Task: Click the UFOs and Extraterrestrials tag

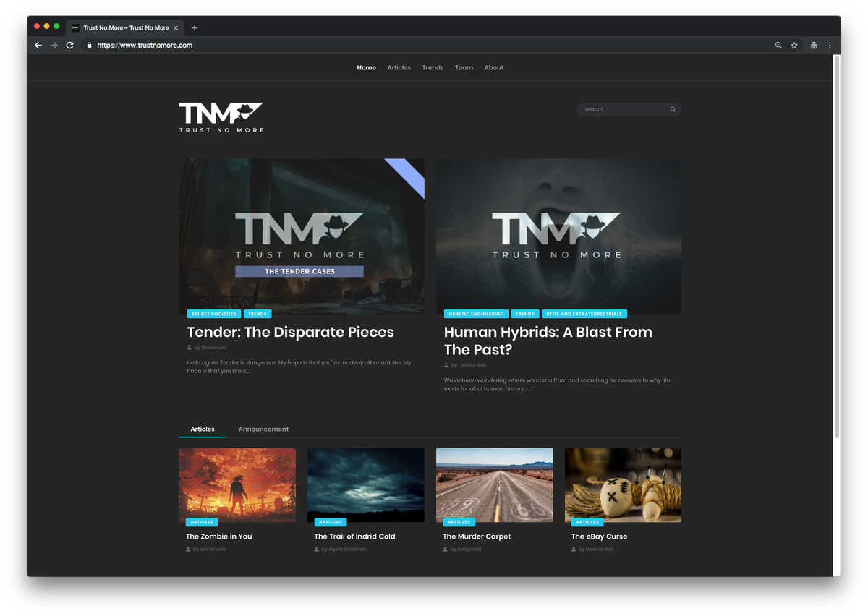Action: pyautogui.click(x=584, y=314)
